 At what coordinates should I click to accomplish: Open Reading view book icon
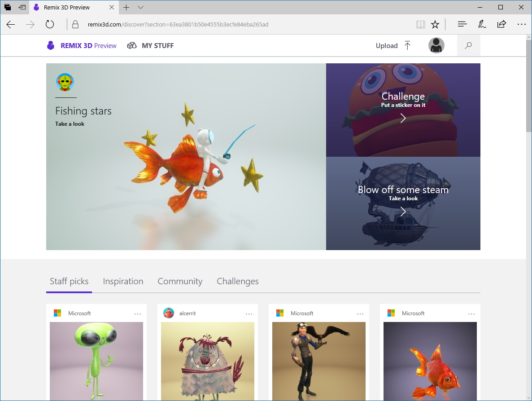point(420,24)
